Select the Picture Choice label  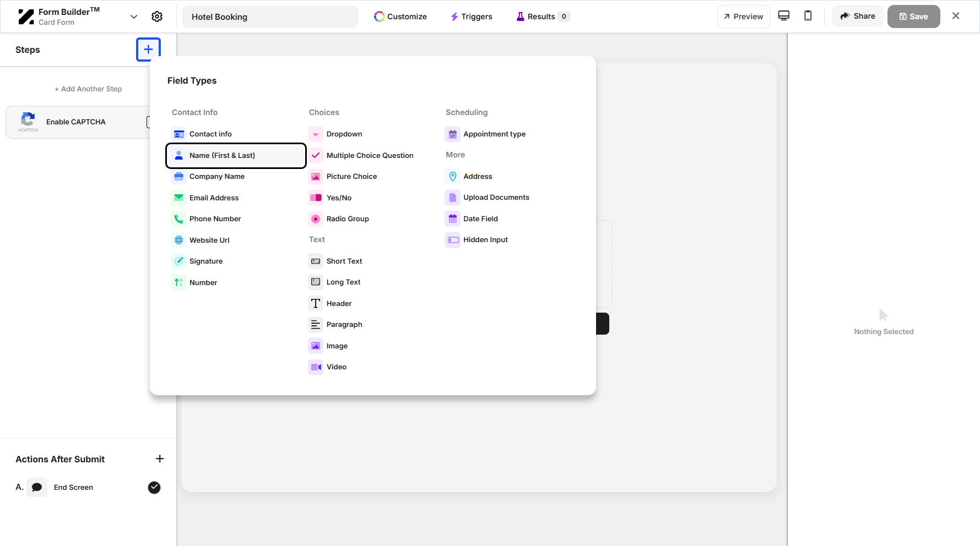[351, 176]
